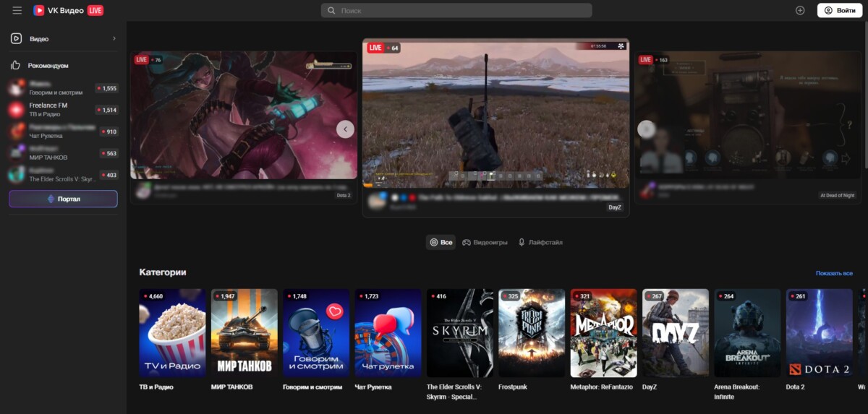
Task: Open the Metaphor: ReFantazio category card
Action: 604,333
